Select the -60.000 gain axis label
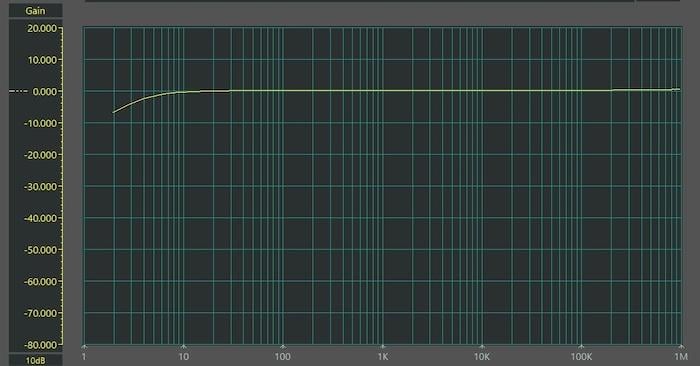The height and width of the screenshot is (366, 700). pyautogui.click(x=40, y=282)
